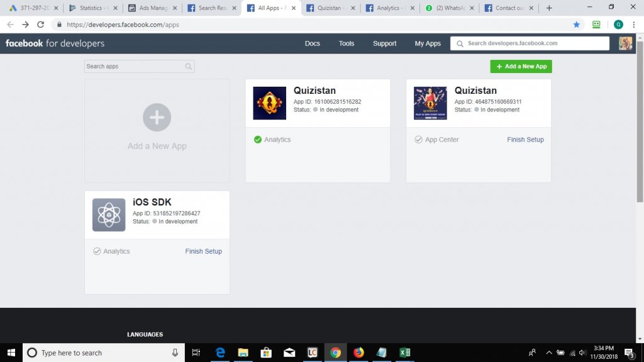
Task: Click the LANGUAGES footer heading
Action: [x=145, y=334]
